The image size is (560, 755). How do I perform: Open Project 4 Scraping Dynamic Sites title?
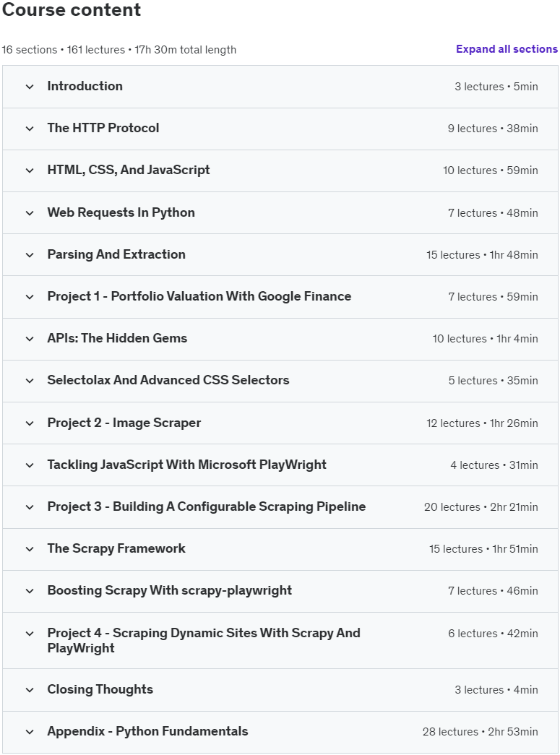[204, 640]
